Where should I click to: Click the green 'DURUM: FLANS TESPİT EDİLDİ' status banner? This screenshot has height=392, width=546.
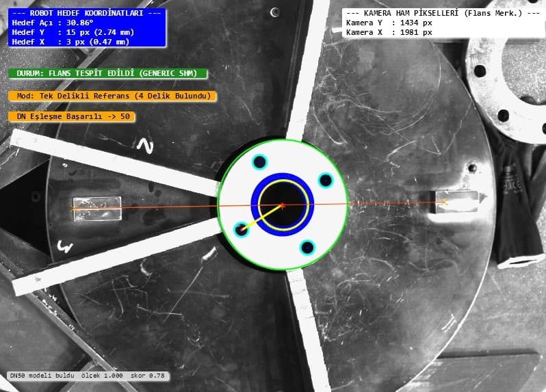107,73
